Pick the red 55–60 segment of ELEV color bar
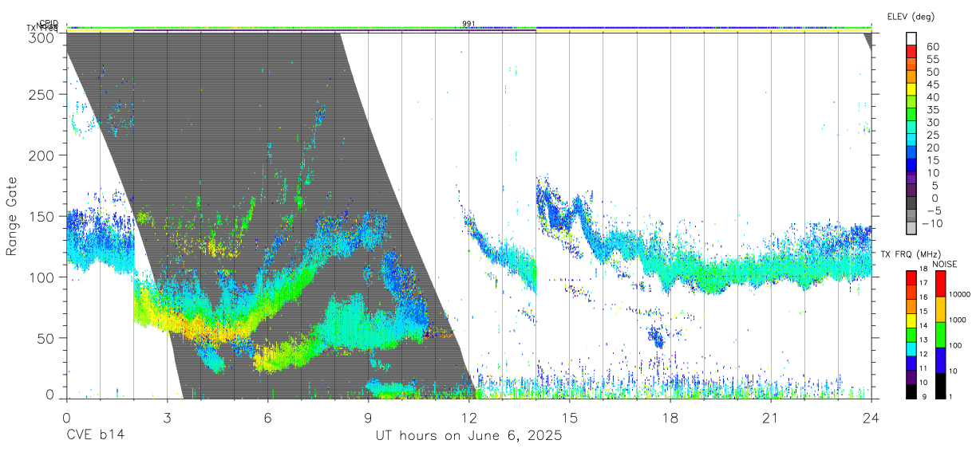980x452 pixels. [x=911, y=51]
